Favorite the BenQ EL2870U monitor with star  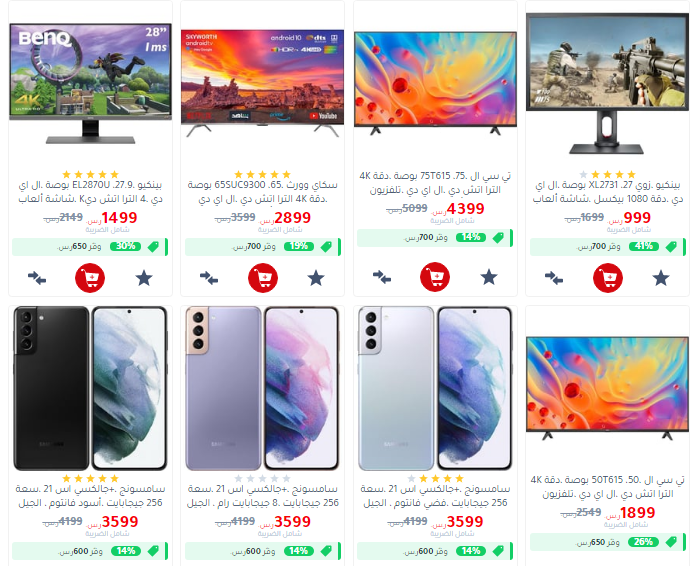pyautogui.click(x=144, y=279)
